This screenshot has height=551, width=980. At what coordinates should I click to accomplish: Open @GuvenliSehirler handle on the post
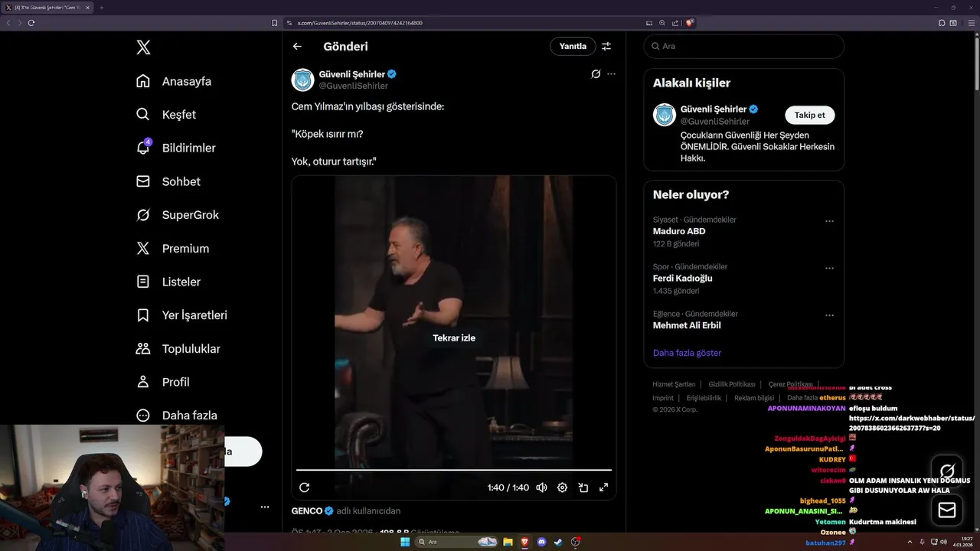coord(354,86)
